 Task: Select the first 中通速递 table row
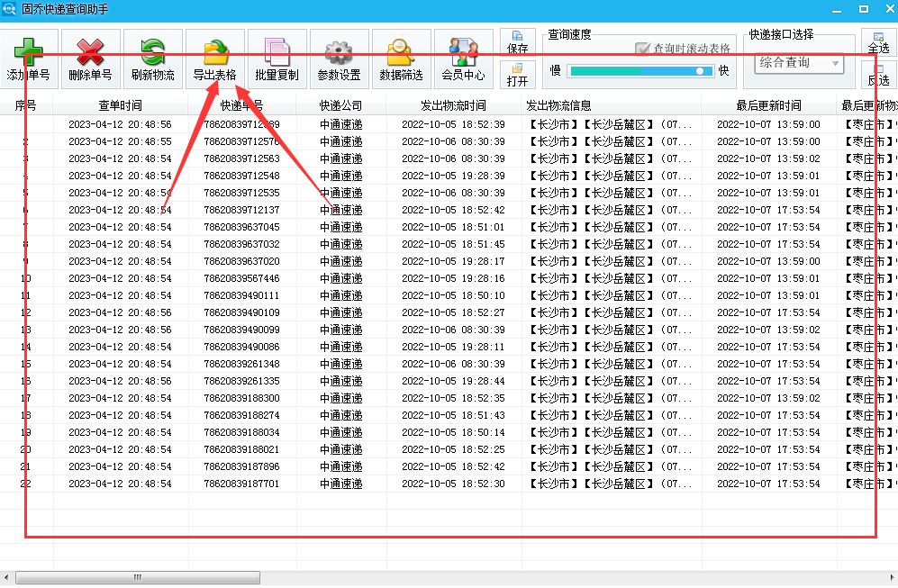(x=340, y=123)
